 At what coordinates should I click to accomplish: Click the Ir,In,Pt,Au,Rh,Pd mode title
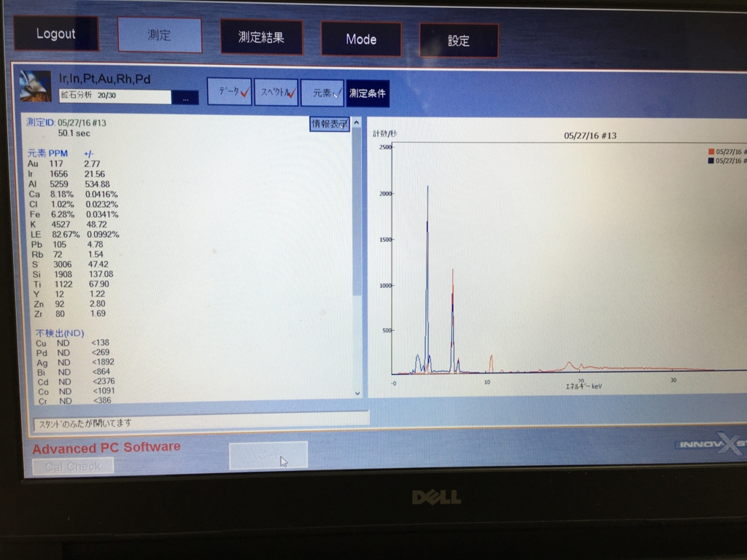(x=105, y=79)
